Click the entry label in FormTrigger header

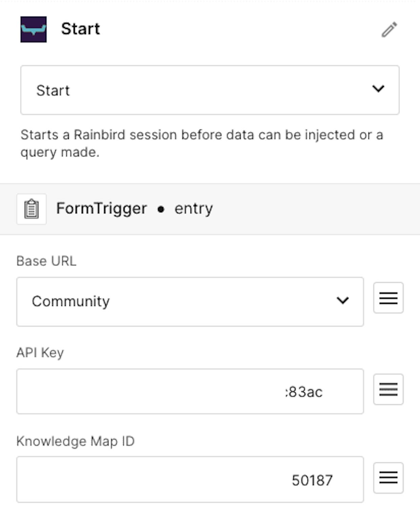point(193,209)
